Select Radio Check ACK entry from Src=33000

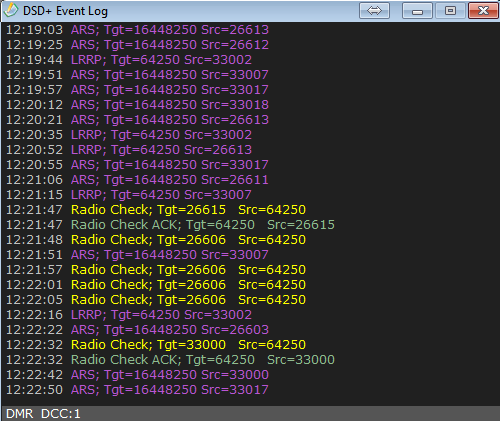tap(170, 360)
